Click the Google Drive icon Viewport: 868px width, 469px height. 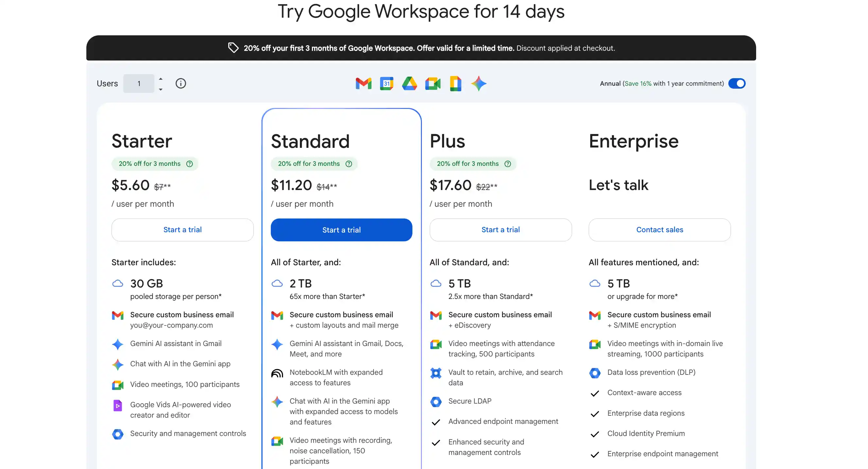coord(409,83)
